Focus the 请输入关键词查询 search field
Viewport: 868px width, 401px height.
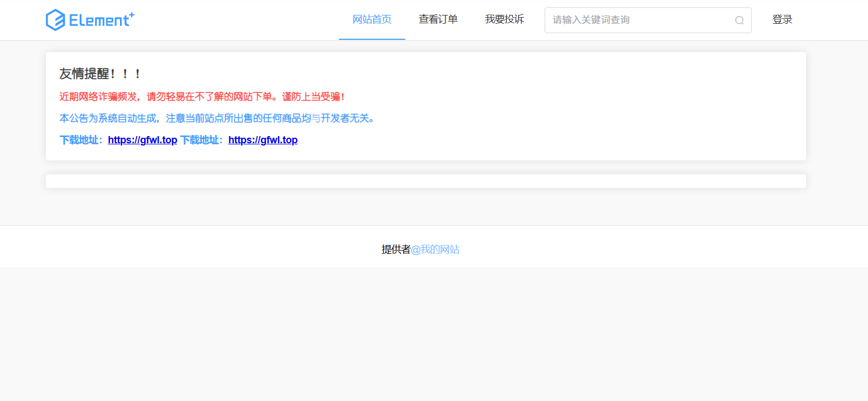pyautogui.click(x=648, y=20)
